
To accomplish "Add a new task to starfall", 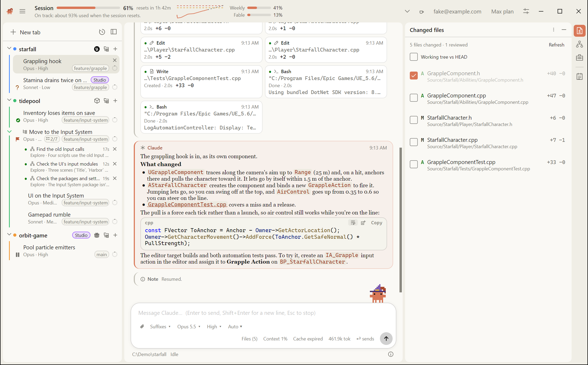I will coord(115,49).
